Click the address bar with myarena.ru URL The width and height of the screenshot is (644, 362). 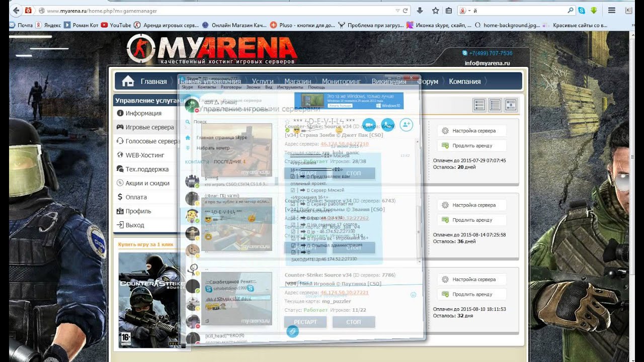[216, 11]
